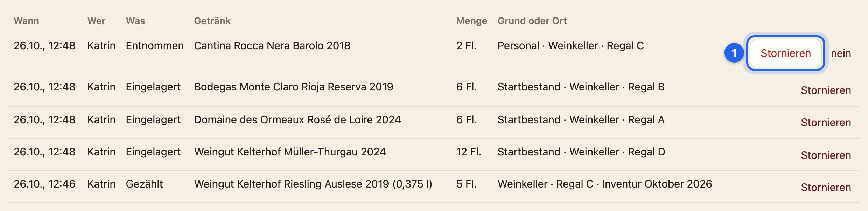Viewport: 868px width, 211px height.
Task: Select the Weingut Kelterhof Müller-Thurgau 2024 cell
Action: (x=290, y=152)
